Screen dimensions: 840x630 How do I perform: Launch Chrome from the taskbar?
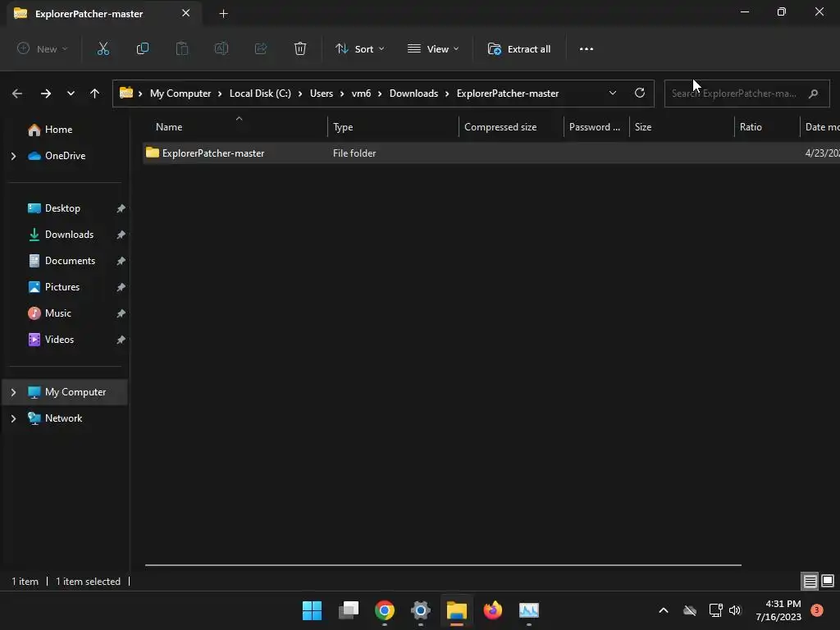385,610
